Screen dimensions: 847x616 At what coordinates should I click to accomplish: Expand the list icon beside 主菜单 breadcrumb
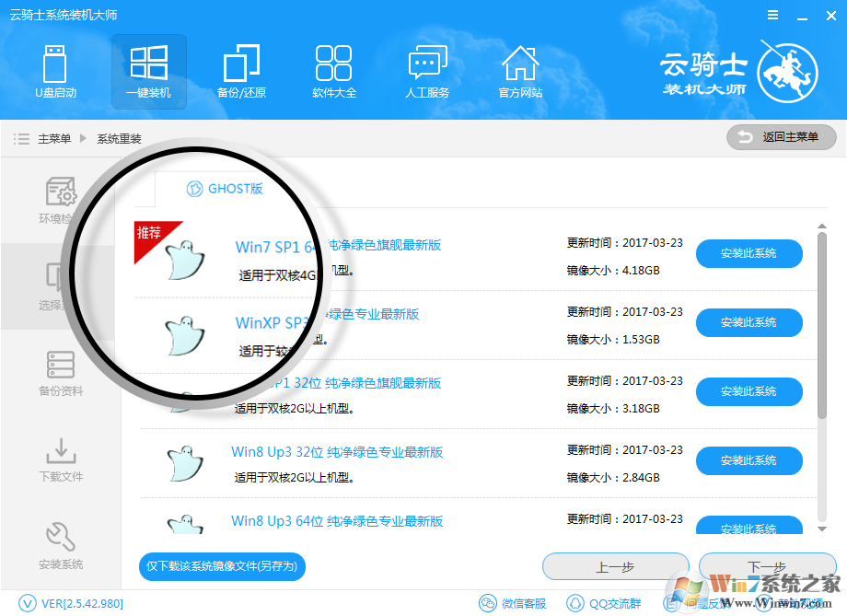(20, 138)
